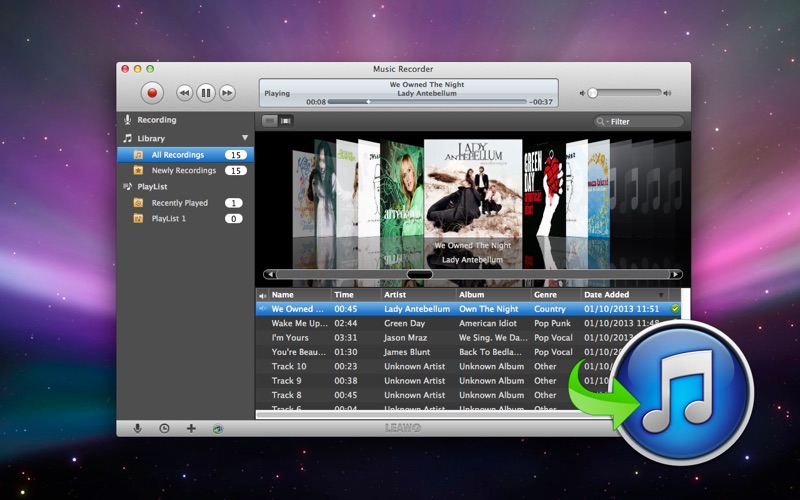
Task: Add a new playlist with the plus icon
Action: 191,429
